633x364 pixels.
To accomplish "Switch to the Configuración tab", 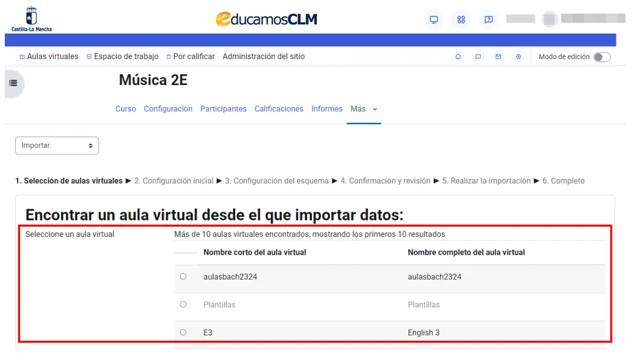I will tap(168, 109).
